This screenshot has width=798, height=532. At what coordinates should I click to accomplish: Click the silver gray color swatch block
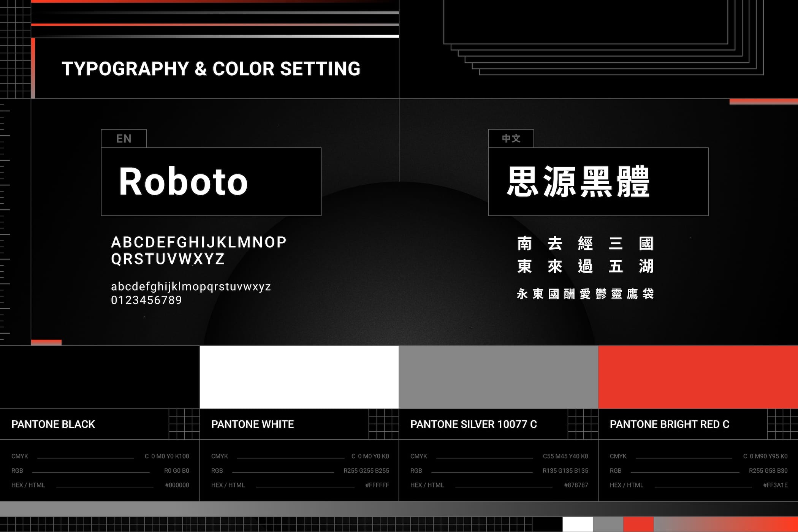coord(499,377)
